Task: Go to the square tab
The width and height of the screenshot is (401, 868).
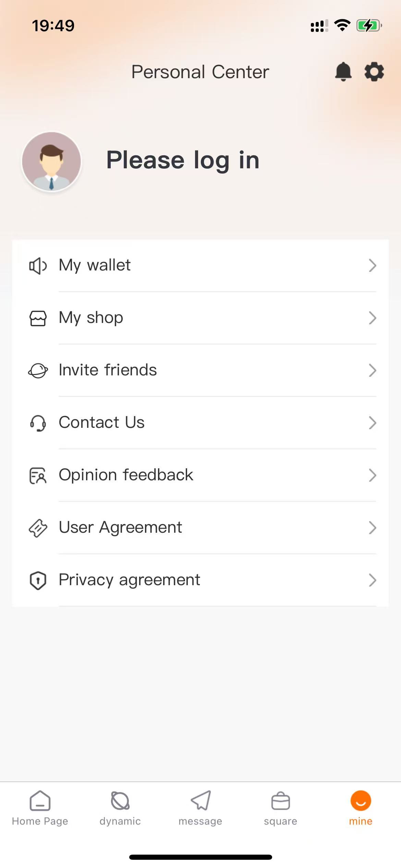Action: click(x=281, y=808)
